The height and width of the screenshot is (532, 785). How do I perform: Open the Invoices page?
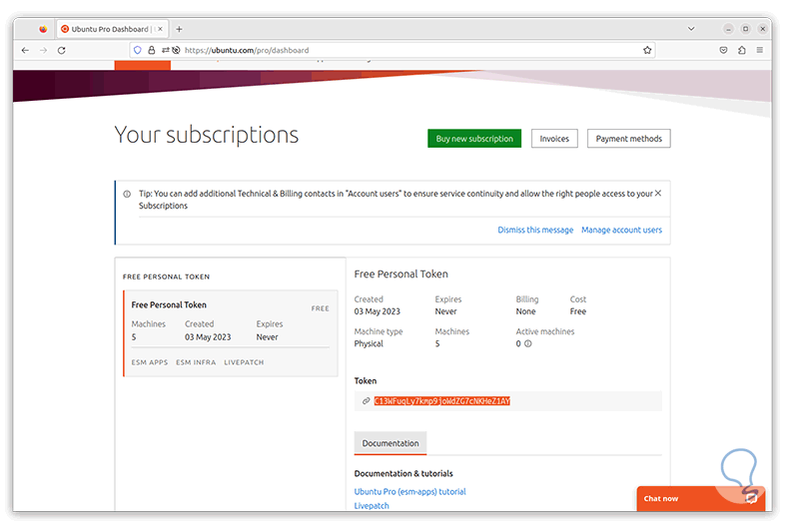tap(554, 139)
